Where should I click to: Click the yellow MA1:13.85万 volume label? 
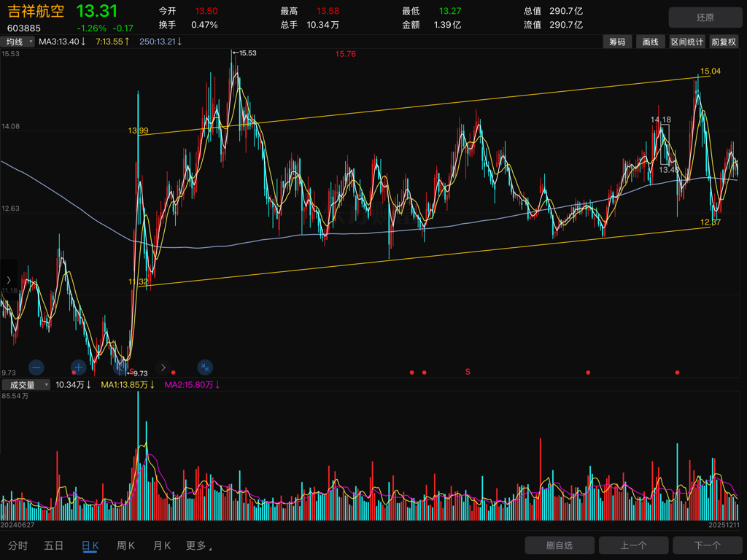pyautogui.click(x=128, y=385)
